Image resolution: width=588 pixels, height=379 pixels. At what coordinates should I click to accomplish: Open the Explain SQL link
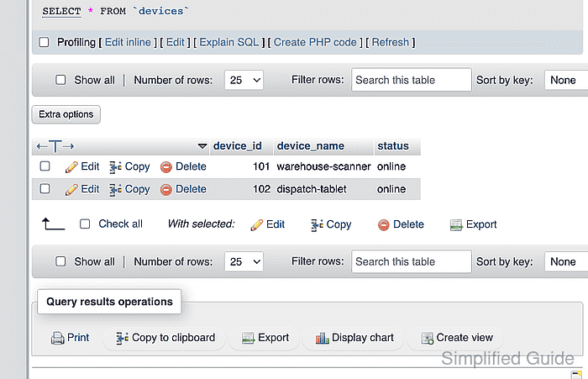point(229,42)
